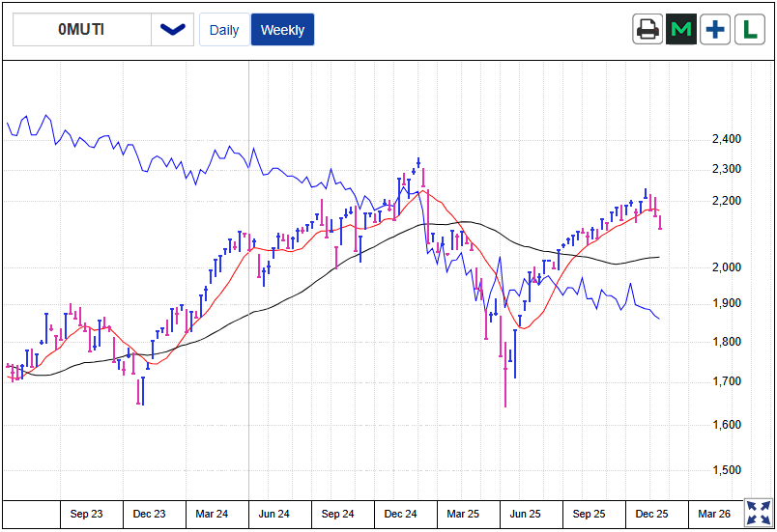Click the green M icon button
777x532 pixels.
(x=681, y=29)
